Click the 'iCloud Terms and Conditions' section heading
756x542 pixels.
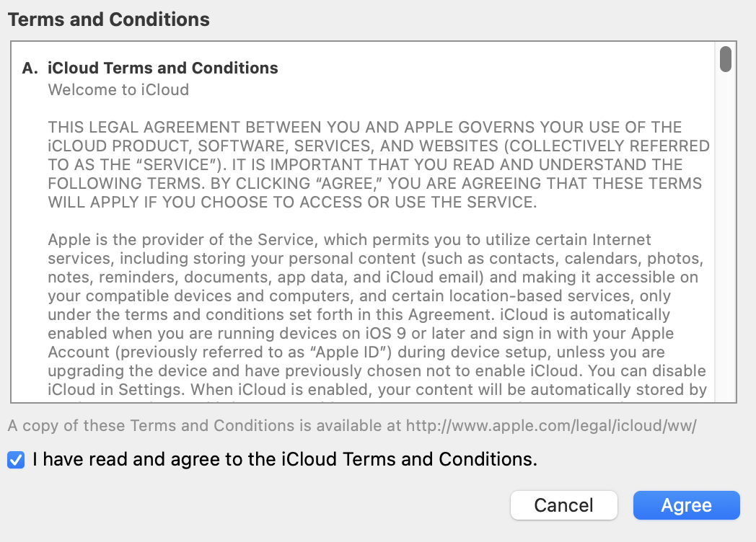point(163,68)
